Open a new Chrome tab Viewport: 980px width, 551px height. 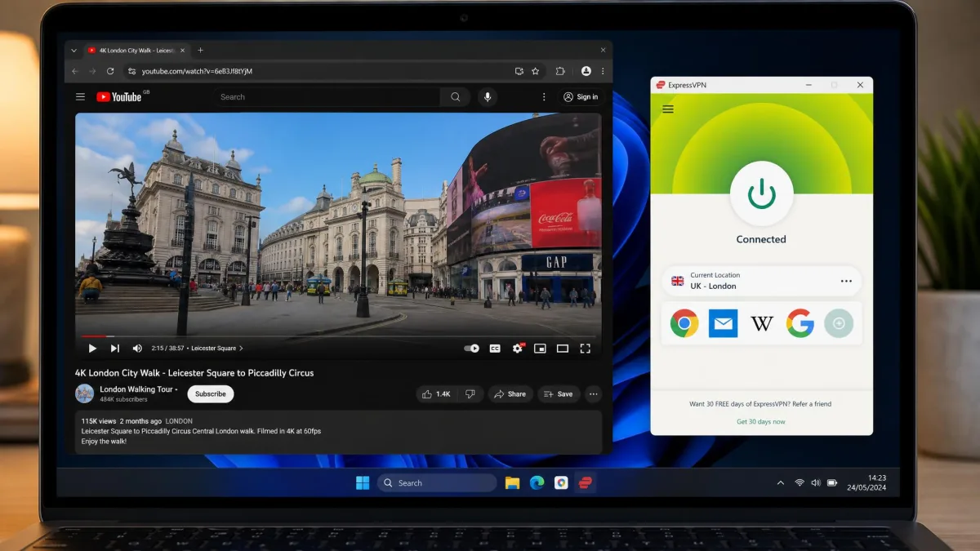point(201,51)
